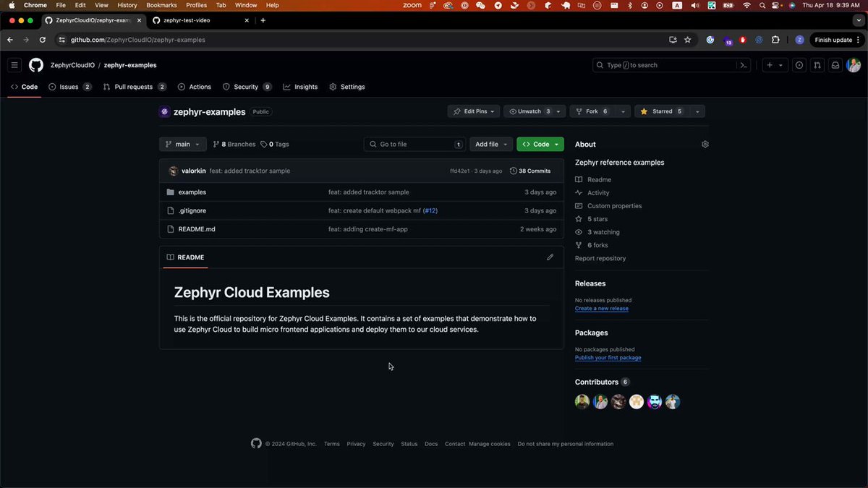Open the Activity link in About
868x488 pixels.
598,193
